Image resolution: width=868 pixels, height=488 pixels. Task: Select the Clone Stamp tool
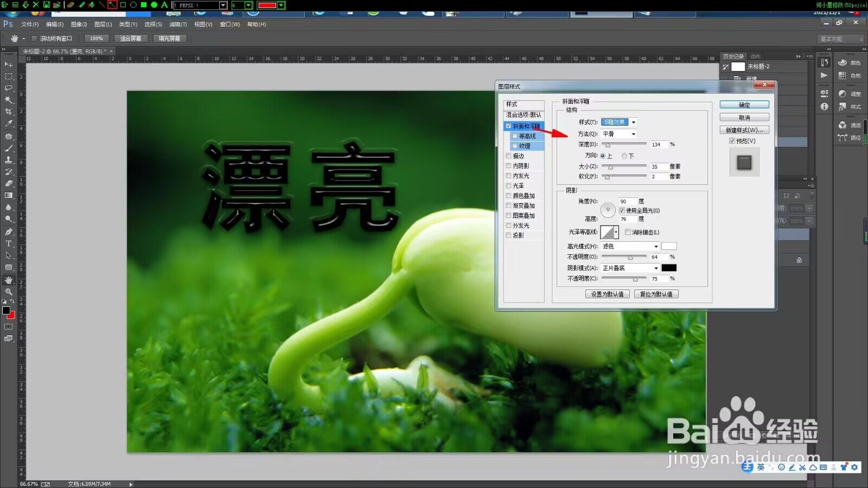coord(9,160)
